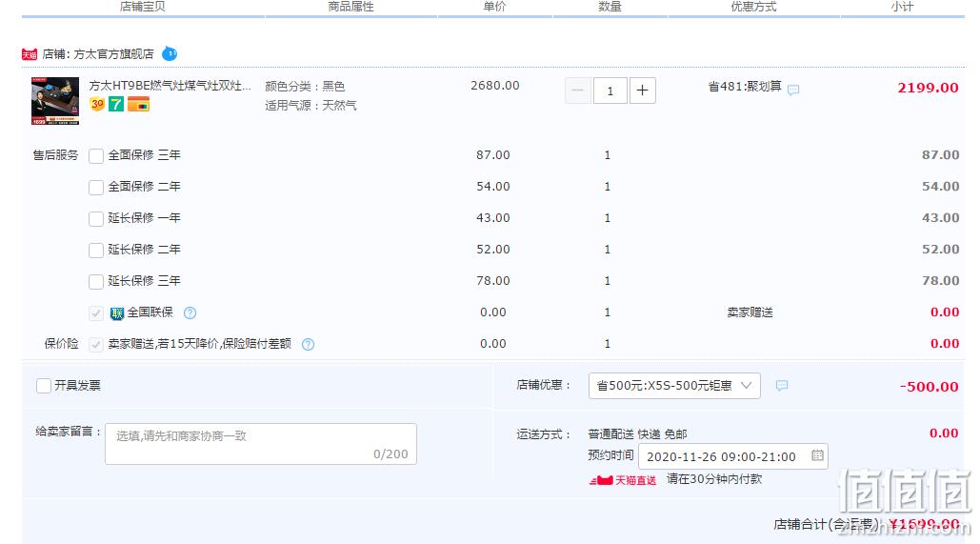Click the 预约时间 date field
The height and width of the screenshot is (544, 980).
(733, 456)
